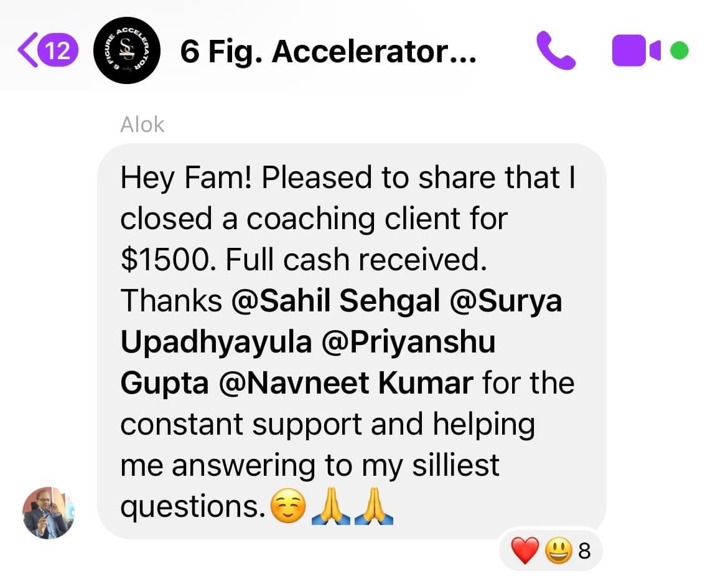Open the @Surya Upadhyayula mention

[341, 321]
